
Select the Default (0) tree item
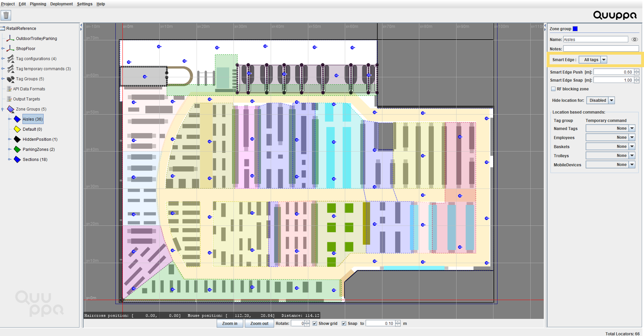click(32, 129)
